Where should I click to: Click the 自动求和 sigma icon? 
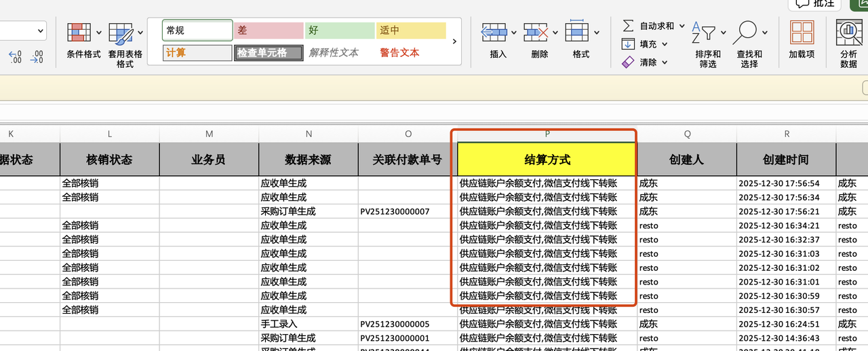629,26
